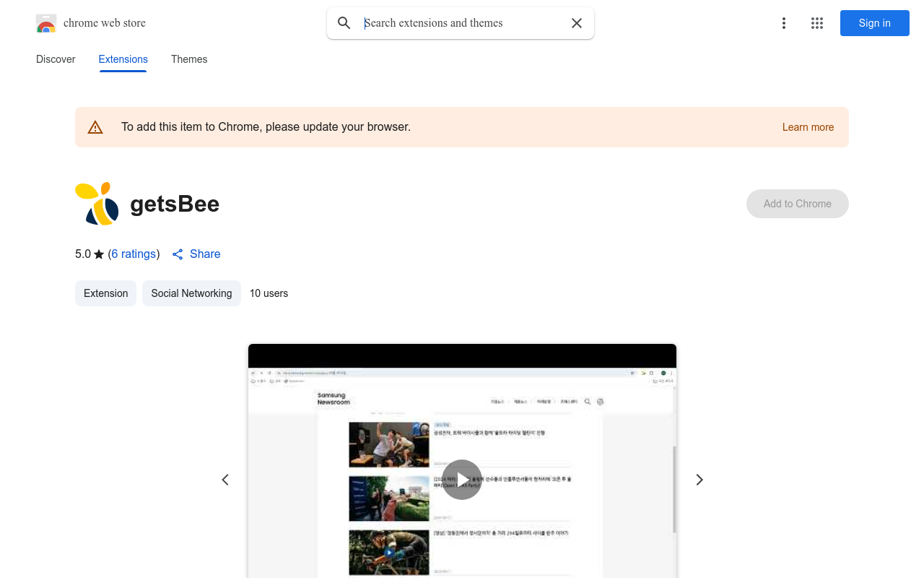Screen dimensions: 924x578
Task: Select the Extensions tab
Action: click(123, 59)
